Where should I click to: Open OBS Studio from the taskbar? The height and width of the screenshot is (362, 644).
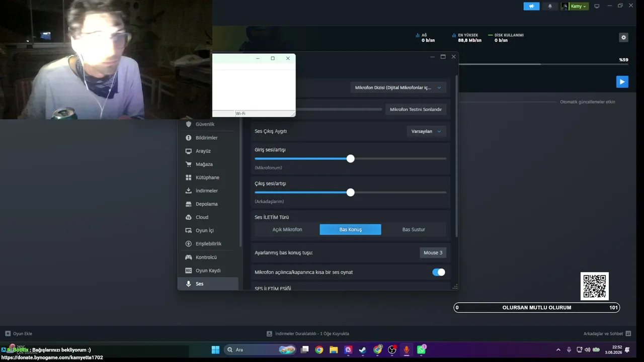[x=392, y=350]
